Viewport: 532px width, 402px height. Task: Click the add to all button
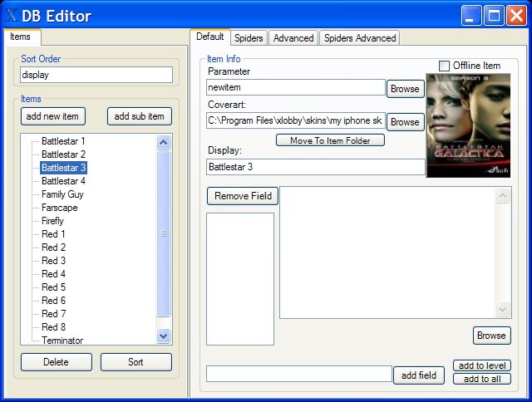click(x=482, y=379)
